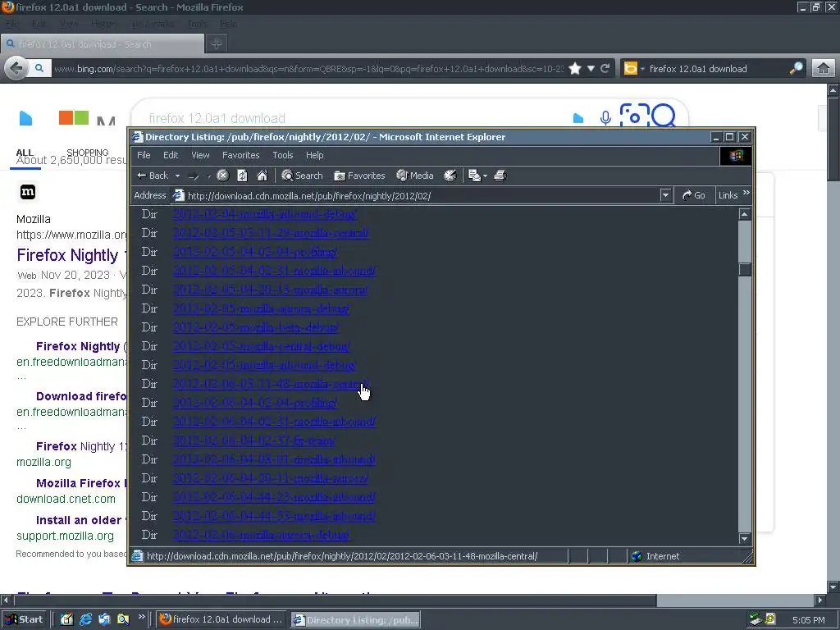Expand the IE address bar dropdown
This screenshot has height=630, width=840.
(x=665, y=195)
